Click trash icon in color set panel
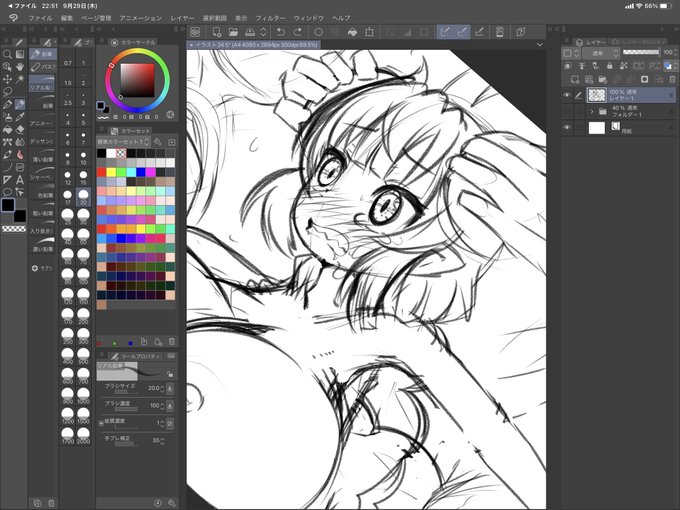The height and width of the screenshot is (510, 680). tap(172, 342)
